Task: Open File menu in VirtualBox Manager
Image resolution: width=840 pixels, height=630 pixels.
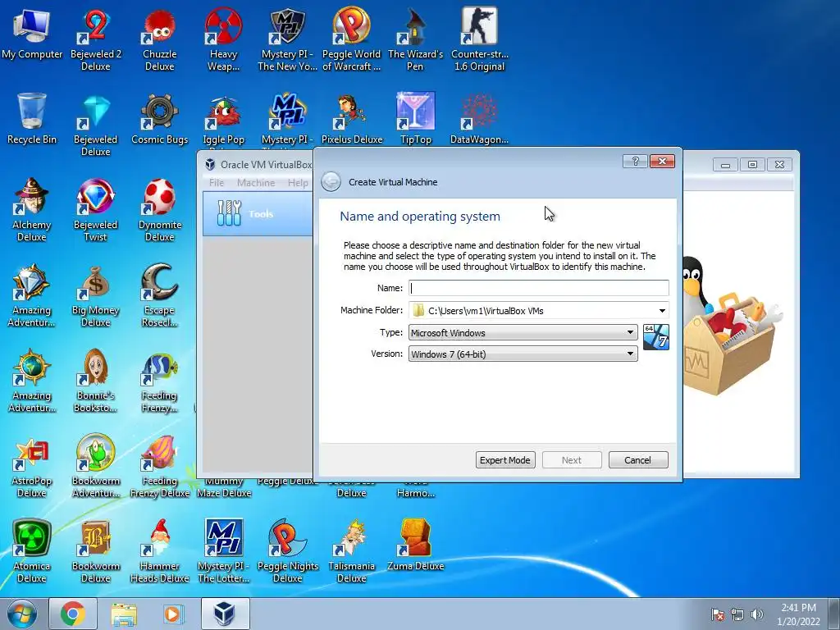Action: 217,183
